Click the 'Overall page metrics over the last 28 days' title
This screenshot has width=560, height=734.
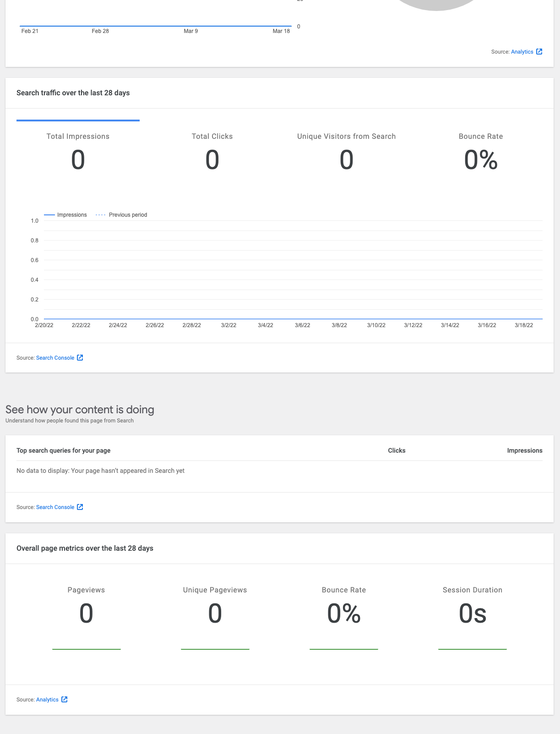click(x=85, y=548)
